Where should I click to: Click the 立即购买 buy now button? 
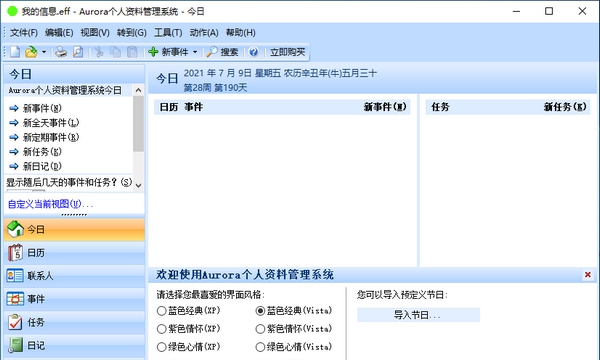[x=287, y=52]
